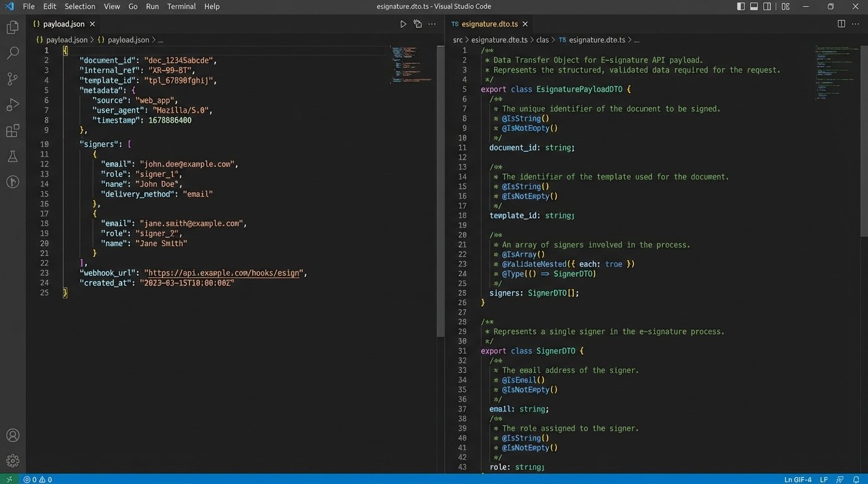Click the Run play icon for payload.json

(403, 24)
